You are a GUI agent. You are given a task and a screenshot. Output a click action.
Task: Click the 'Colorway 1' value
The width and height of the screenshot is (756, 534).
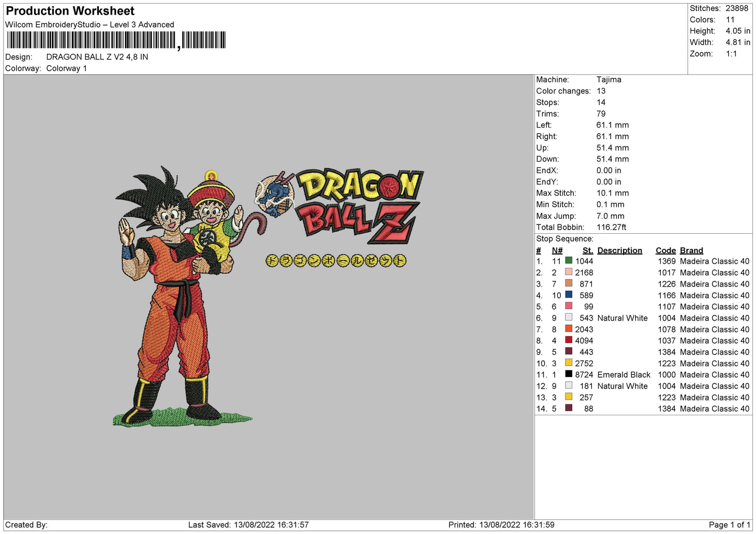66,69
